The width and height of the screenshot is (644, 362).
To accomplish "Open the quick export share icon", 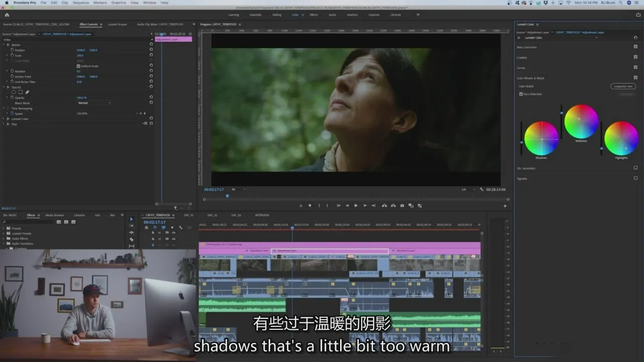I will point(638,15).
